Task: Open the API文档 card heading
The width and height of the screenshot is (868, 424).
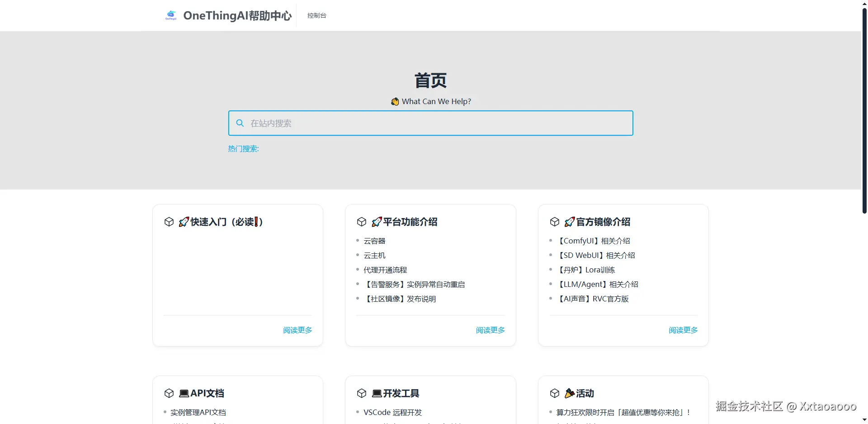Action: 201,393
